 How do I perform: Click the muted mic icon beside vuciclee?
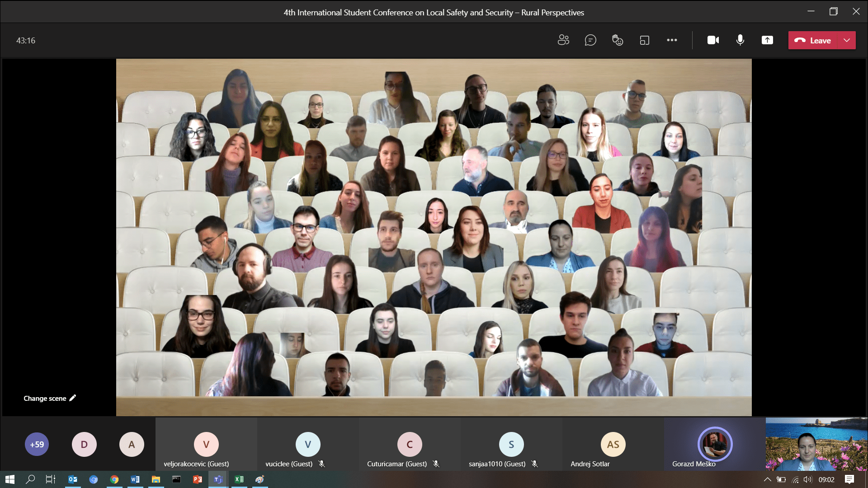click(x=322, y=464)
